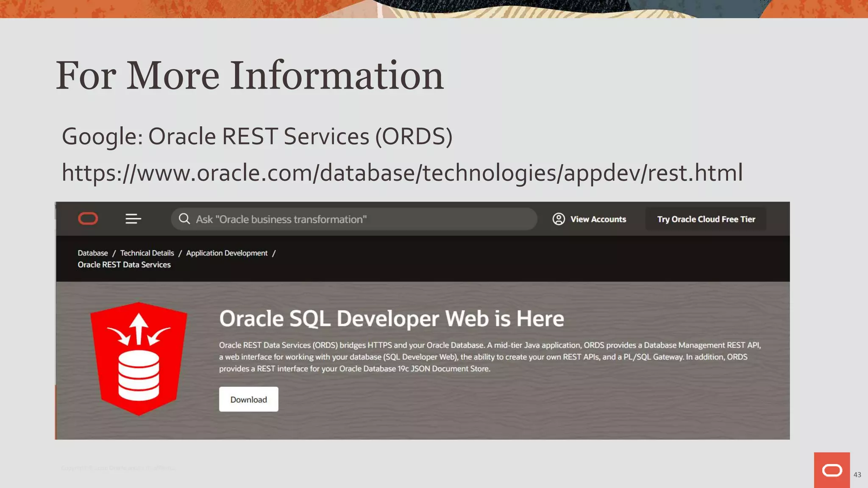
Task: Click the ORDS description paragraph
Action: coord(490,357)
